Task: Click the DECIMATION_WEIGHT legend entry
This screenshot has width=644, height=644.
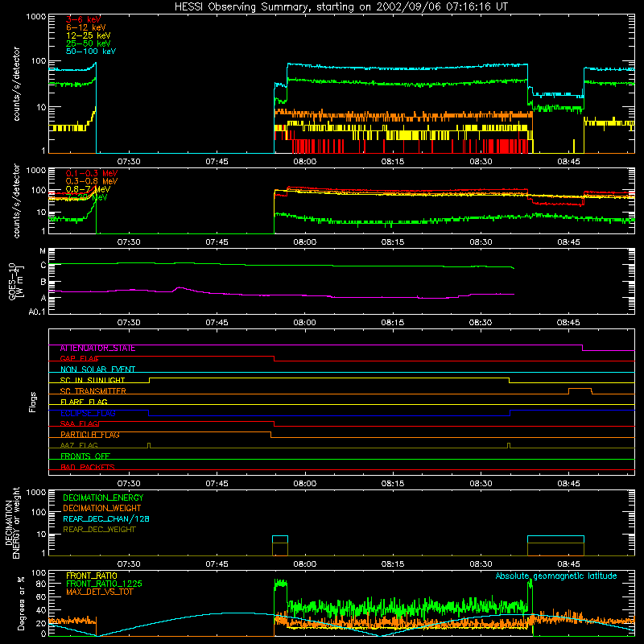Action: click(102, 508)
